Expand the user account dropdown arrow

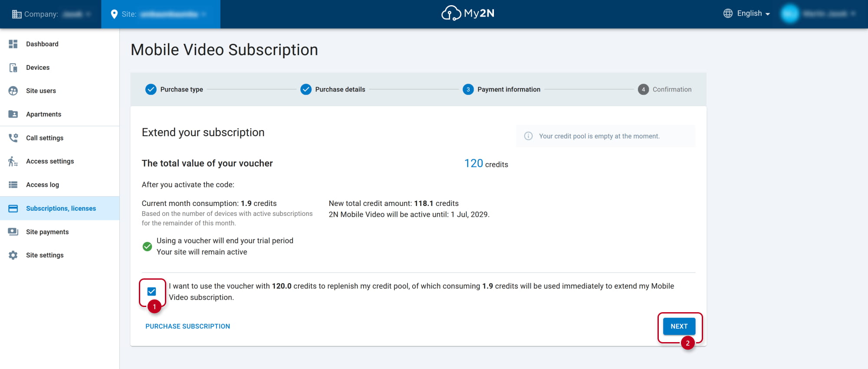tap(853, 14)
